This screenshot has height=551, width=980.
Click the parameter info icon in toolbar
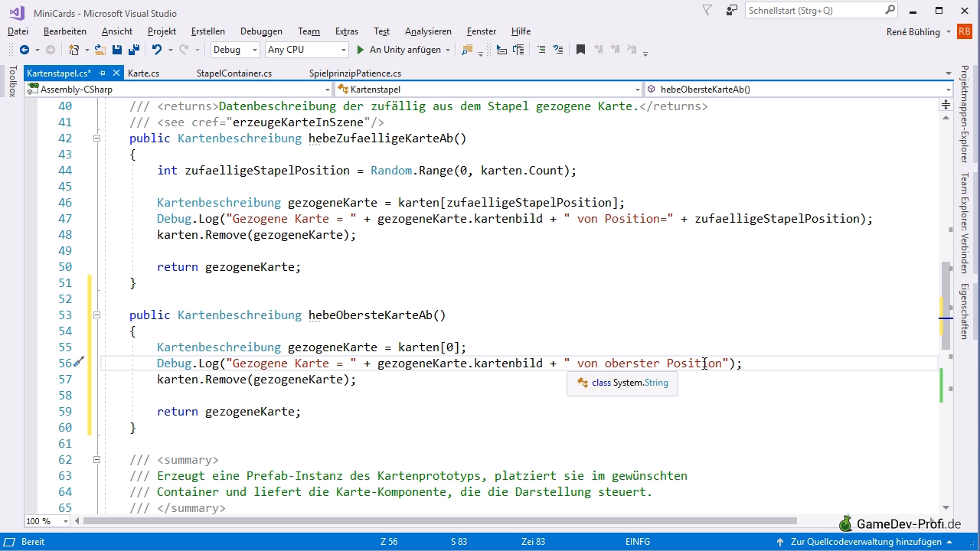point(518,50)
